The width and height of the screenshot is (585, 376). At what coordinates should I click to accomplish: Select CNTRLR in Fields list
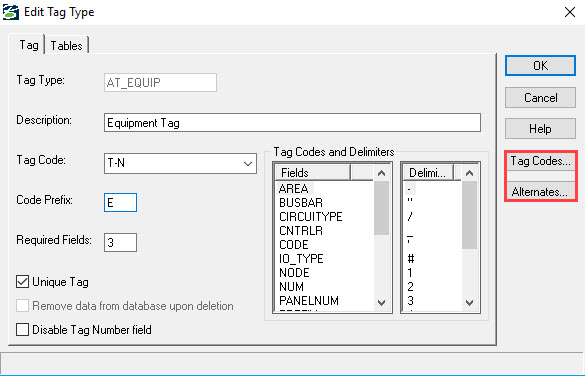301,231
